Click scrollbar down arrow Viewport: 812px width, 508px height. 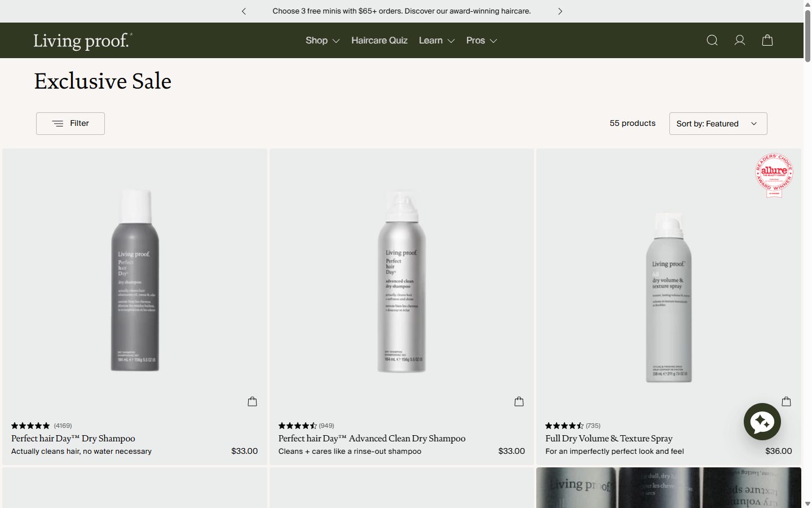[x=807, y=503]
